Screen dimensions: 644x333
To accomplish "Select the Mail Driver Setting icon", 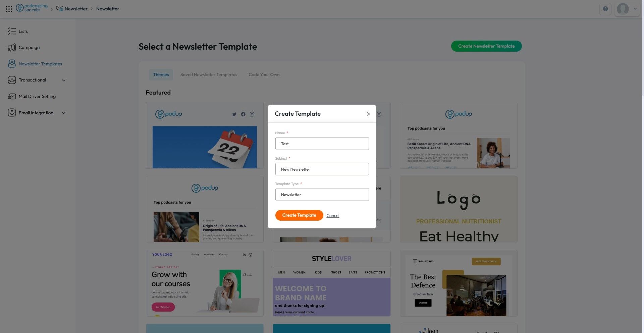I will coord(12,97).
